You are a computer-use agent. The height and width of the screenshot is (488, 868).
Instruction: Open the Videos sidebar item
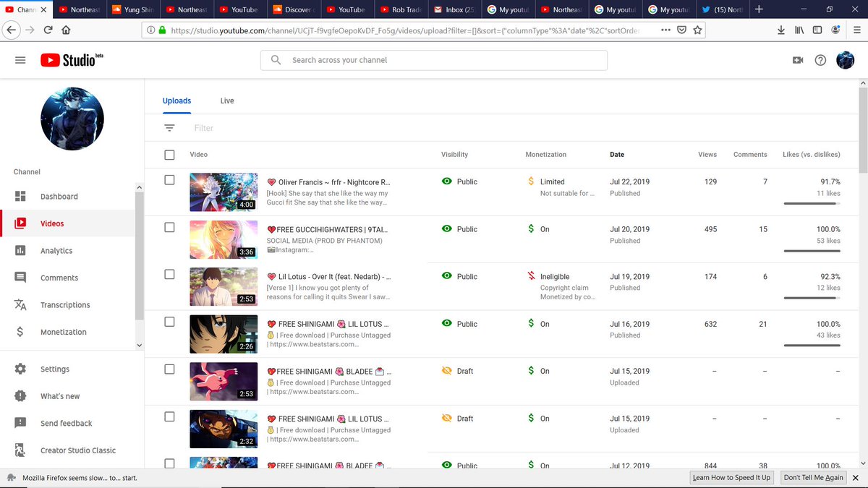(67, 223)
